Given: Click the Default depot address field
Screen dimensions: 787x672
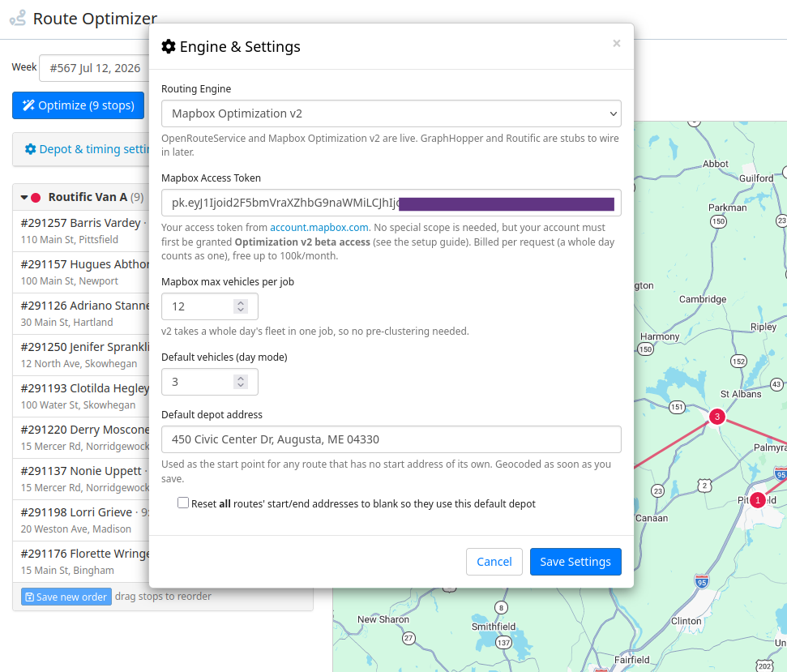Looking at the screenshot, I should click(391, 439).
